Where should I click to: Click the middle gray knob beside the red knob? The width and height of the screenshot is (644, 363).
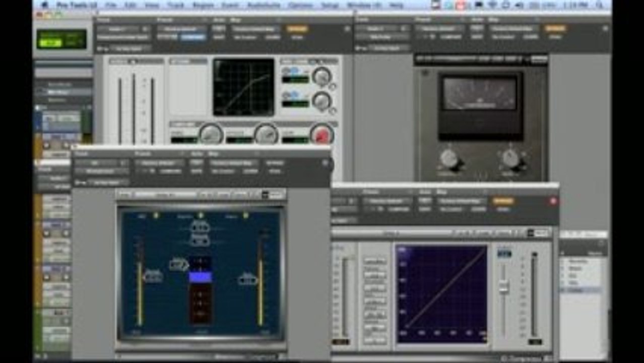point(266,135)
